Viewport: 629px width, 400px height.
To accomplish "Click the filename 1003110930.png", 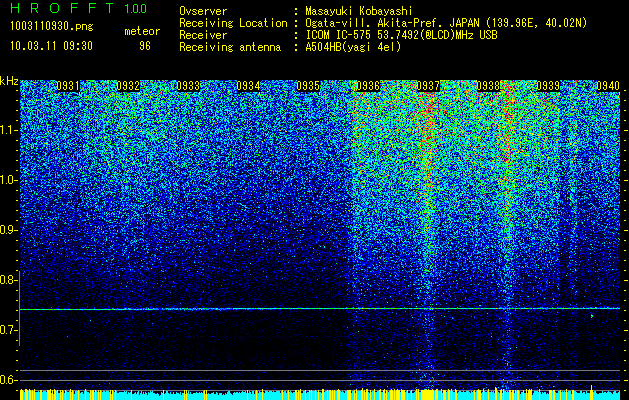I will coord(52,27).
